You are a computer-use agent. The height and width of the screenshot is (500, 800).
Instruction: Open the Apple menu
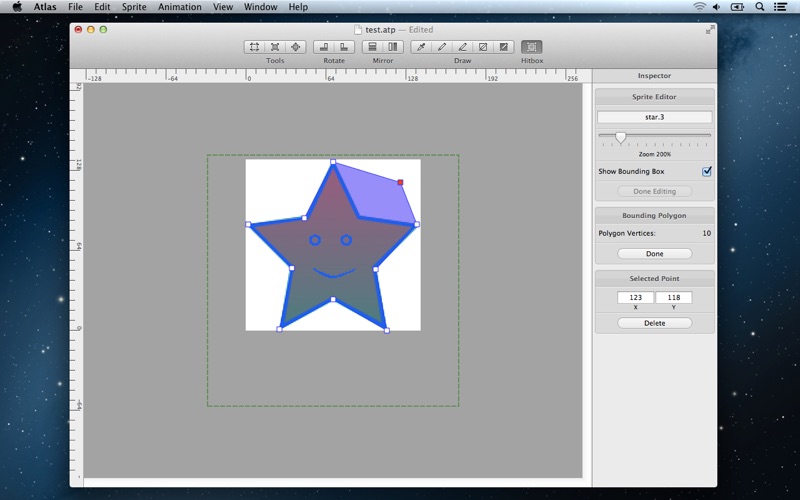[x=17, y=7]
